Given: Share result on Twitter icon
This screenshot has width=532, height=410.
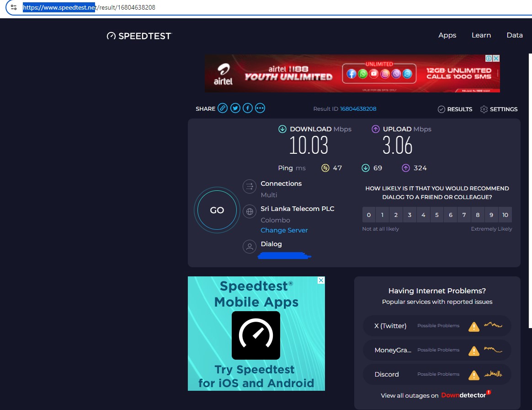Looking at the screenshot, I should click(x=235, y=108).
